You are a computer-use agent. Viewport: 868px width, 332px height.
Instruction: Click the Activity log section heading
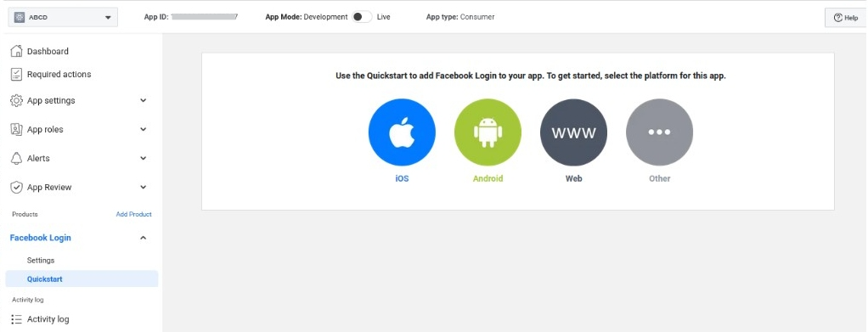(28, 300)
